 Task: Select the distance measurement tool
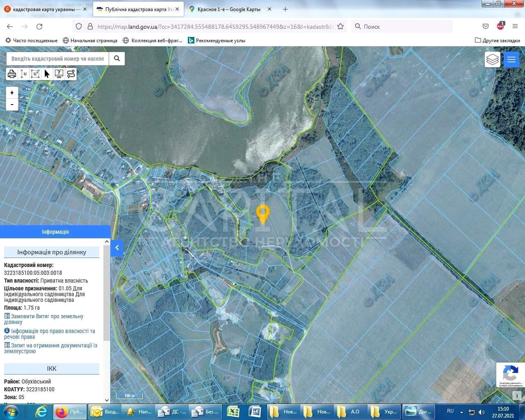click(x=23, y=74)
